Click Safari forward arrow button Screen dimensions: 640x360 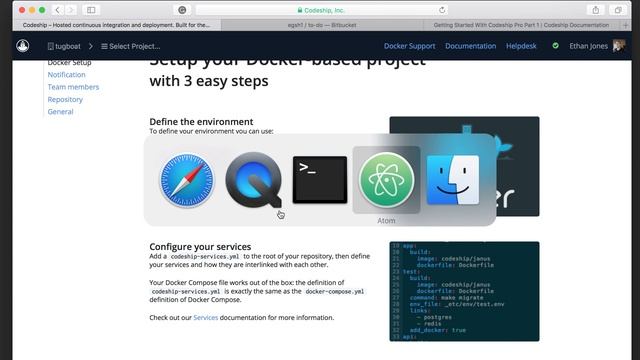pos(71,10)
